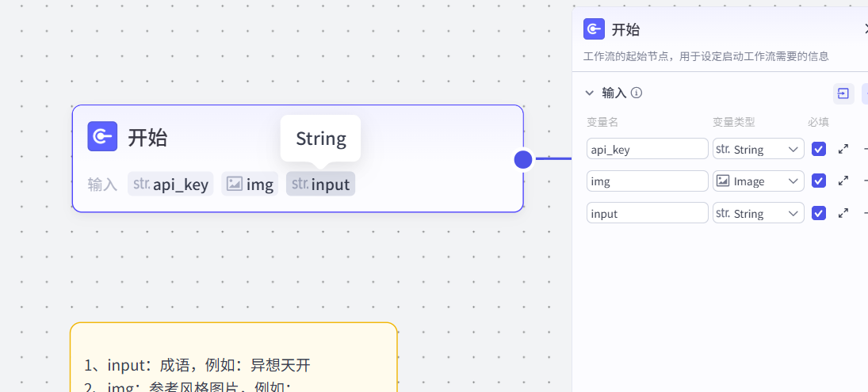Expand the api_key variable row editor

pyautogui.click(x=843, y=149)
